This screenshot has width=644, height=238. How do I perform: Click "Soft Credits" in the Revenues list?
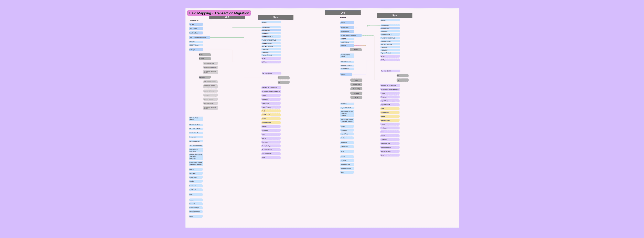(x=347, y=147)
